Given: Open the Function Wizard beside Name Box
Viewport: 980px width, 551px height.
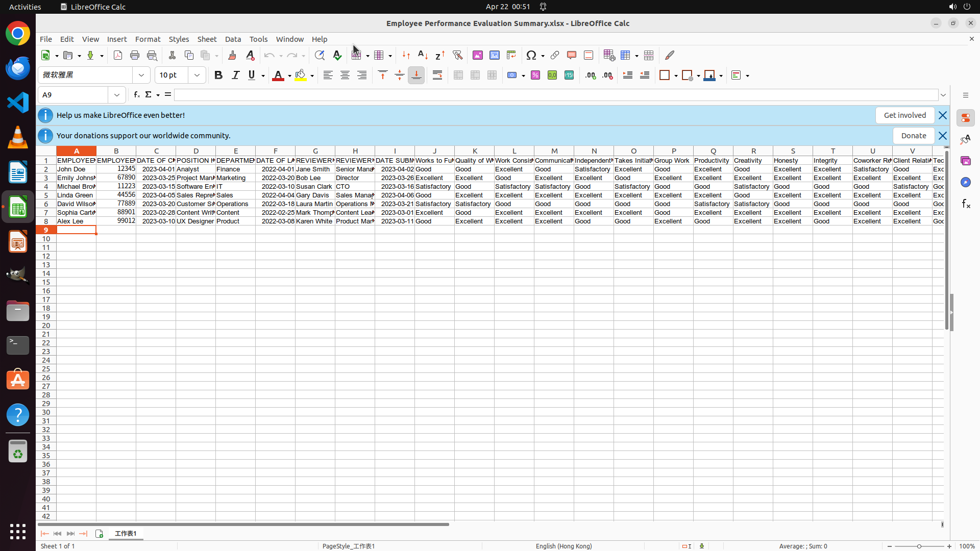Looking at the screenshot, I should [136, 95].
